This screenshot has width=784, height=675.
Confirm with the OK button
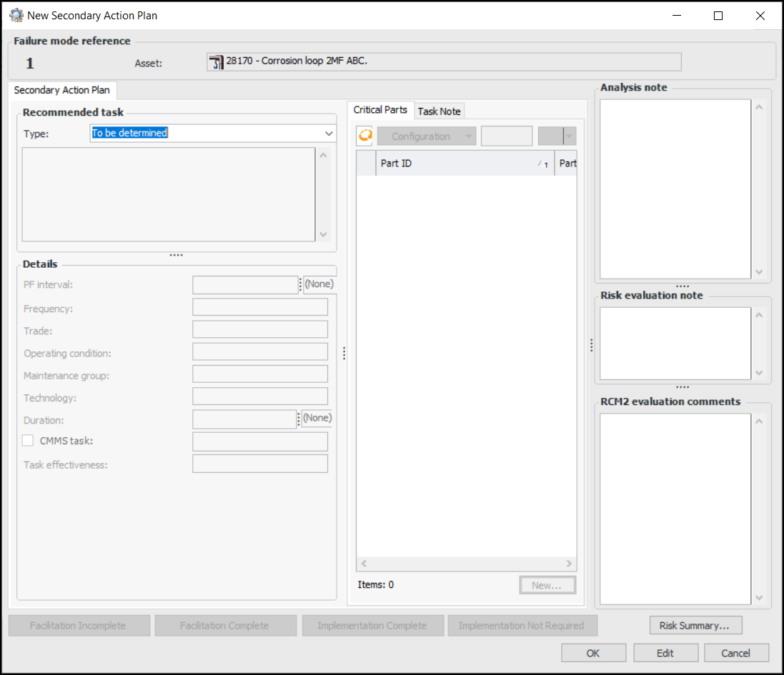click(x=593, y=653)
